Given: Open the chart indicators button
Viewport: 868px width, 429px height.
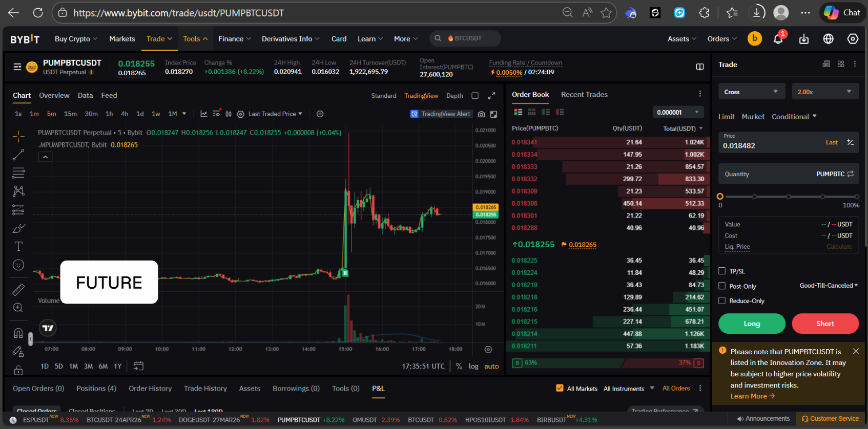Looking at the screenshot, I should (x=203, y=114).
